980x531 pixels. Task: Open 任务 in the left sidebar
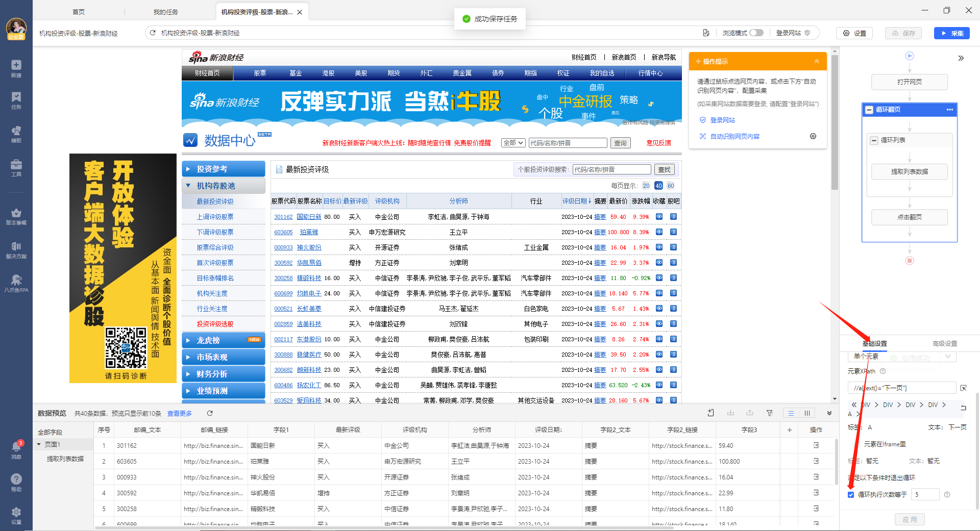coord(16,100)
